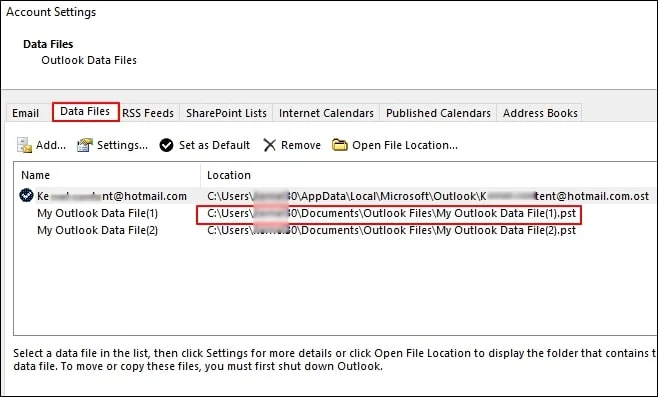Click the Open File Location folder icon
658x397 pixels.
click(339, 145)
